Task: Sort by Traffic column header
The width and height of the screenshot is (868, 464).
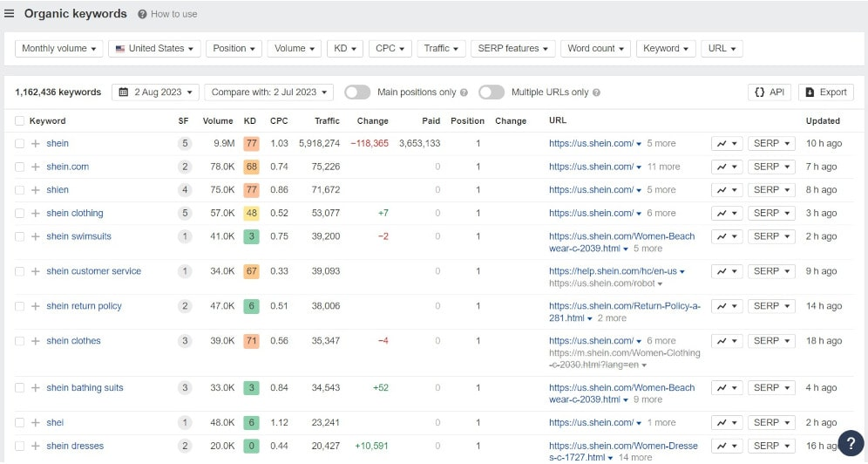Action: 327,120
